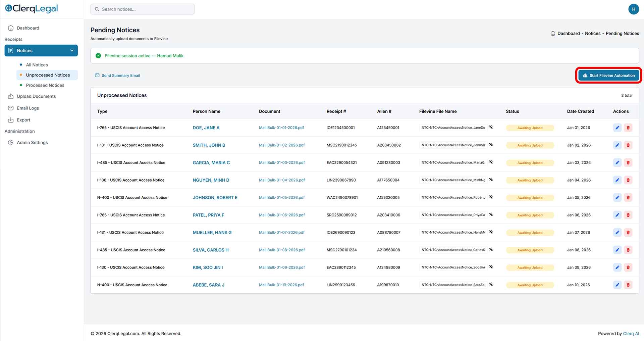Delete the SILVA, CARLOS H notice
Screen dimensions: 644x341
point(628,250)
